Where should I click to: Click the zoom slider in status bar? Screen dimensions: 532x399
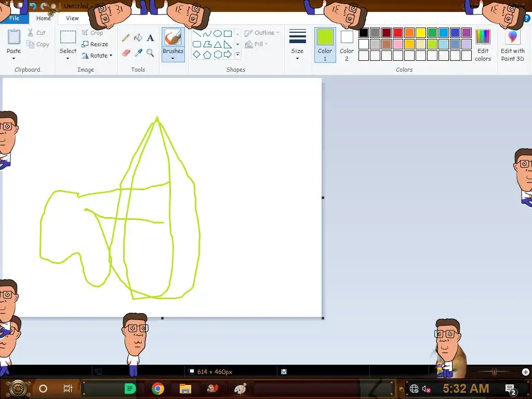coord(494,372)
